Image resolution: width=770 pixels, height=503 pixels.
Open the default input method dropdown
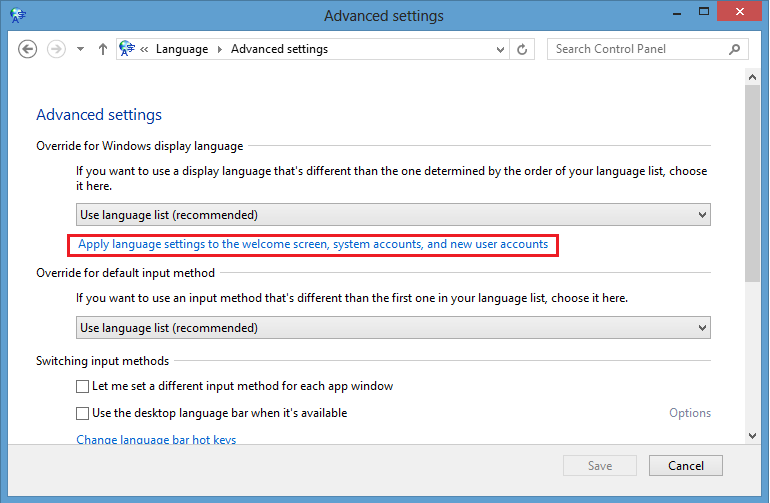click(x=393, y=328)
